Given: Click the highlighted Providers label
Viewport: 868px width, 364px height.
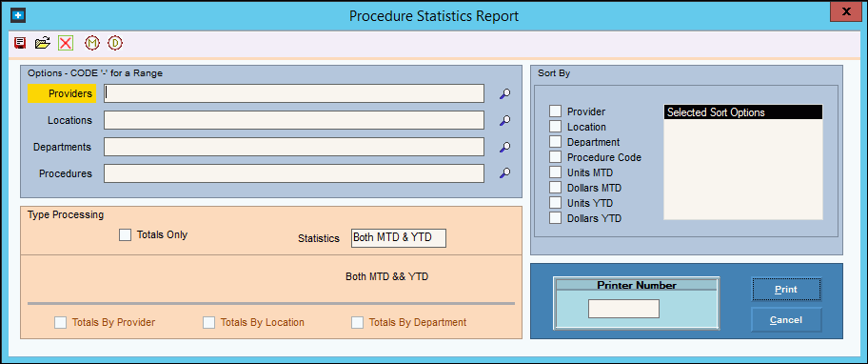Looking at the screenshot, I should [62, 93].
